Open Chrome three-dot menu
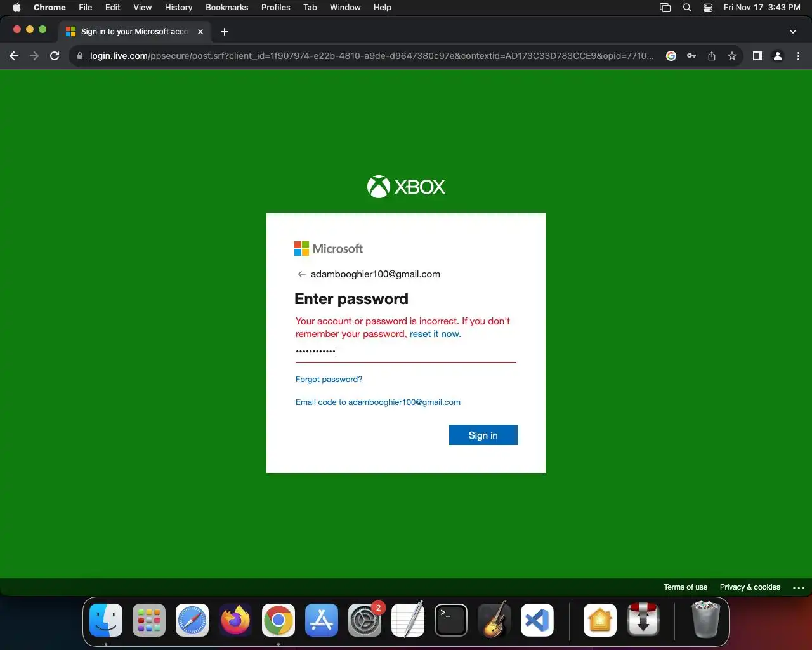812x650 pixels. [x=798, y=56]
